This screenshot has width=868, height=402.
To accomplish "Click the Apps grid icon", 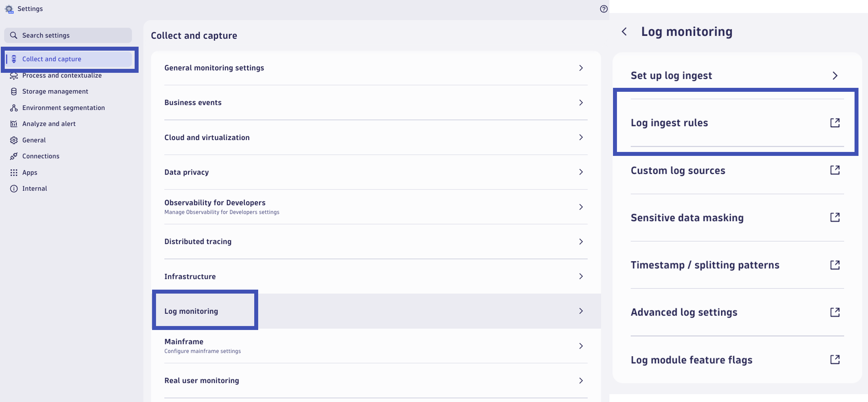I will click(14, 173).
